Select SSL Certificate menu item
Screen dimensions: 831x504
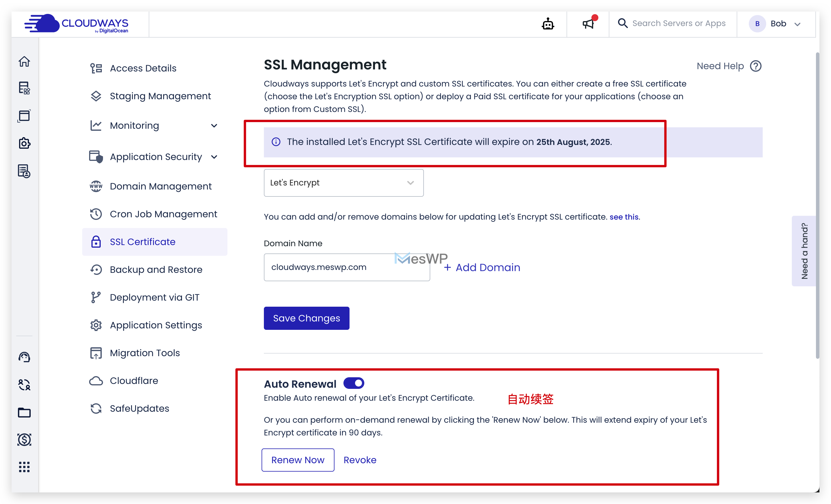point(155,242)
